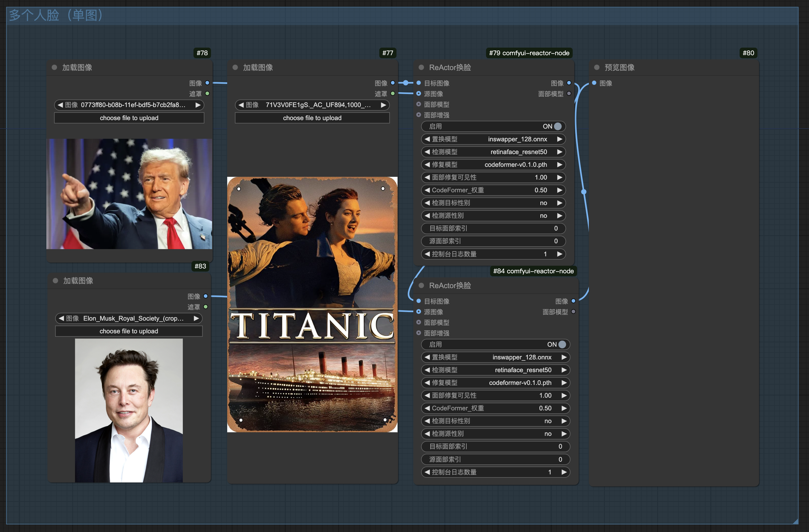Toggle the 启用 switch on ReActor node #79

coord(557,126)
